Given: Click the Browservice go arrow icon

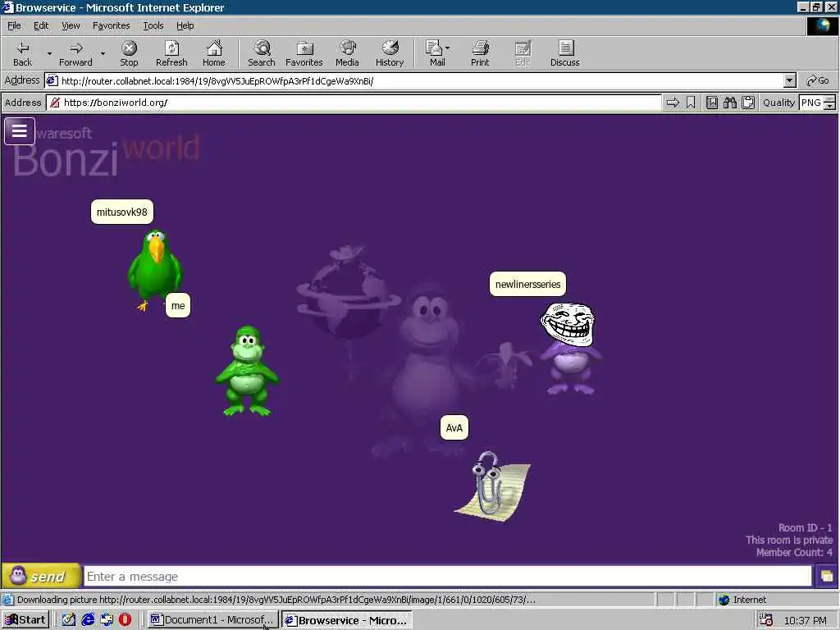Looking at the screenshot, I should pos(673,103).
